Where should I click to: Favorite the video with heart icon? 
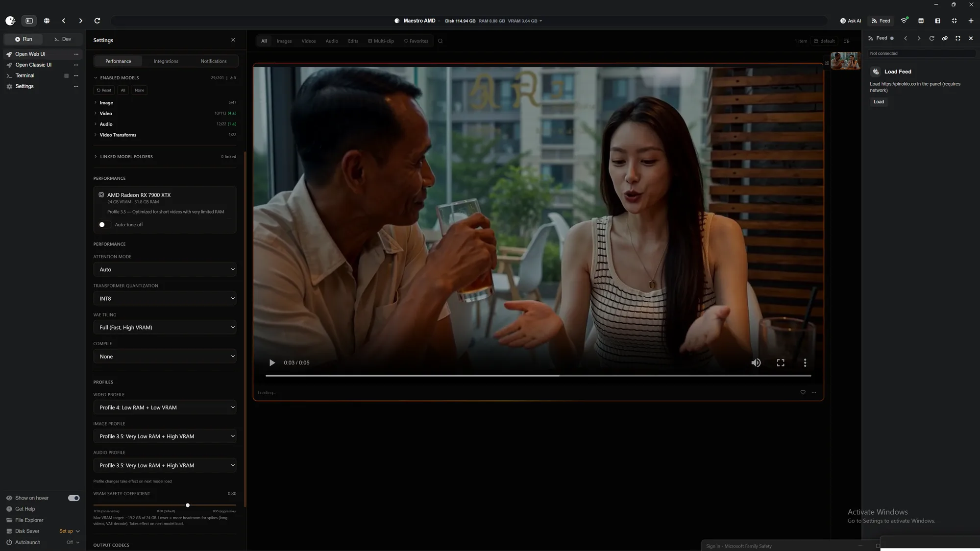pos(803,392)
